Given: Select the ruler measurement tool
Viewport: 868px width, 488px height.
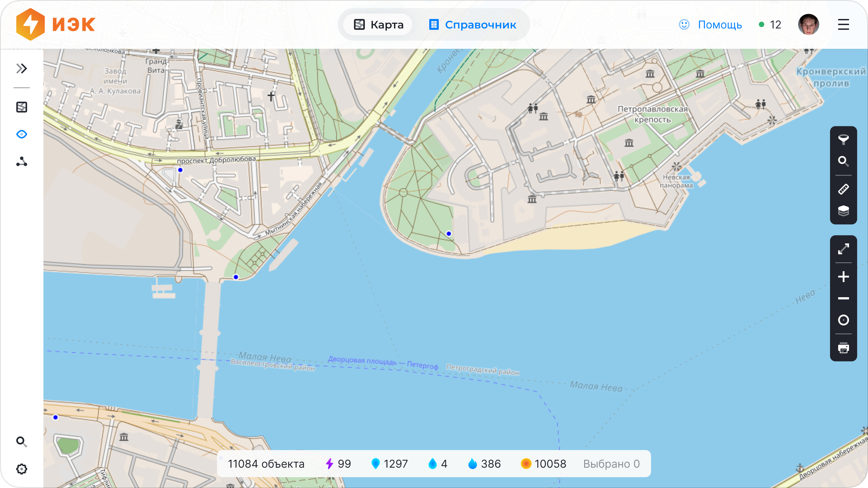Looking at the screenshot, I should click(x=843, y=189).
